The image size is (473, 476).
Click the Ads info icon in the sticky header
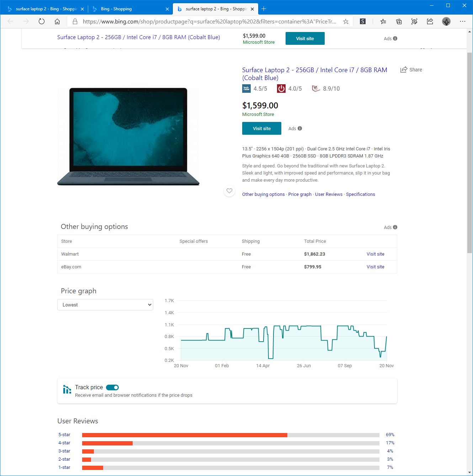395,38
